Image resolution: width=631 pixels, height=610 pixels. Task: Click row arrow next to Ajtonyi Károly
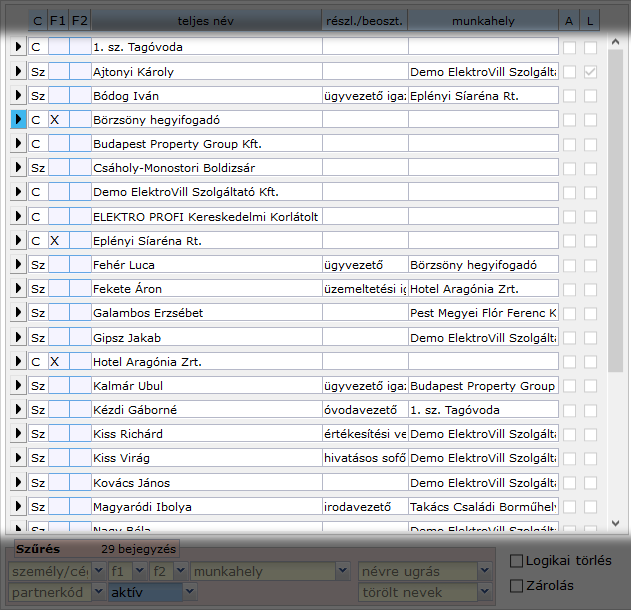(18, 71)
